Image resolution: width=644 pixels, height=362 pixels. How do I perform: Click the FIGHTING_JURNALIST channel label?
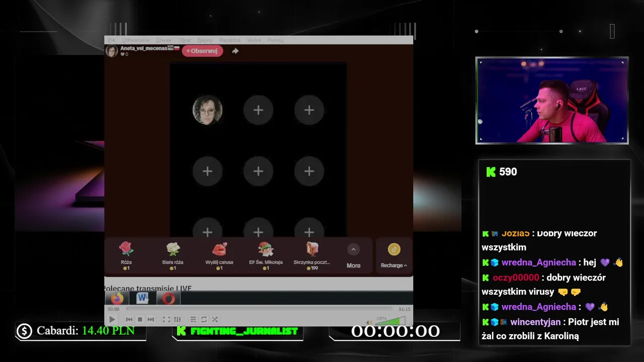tap(244, 331)
